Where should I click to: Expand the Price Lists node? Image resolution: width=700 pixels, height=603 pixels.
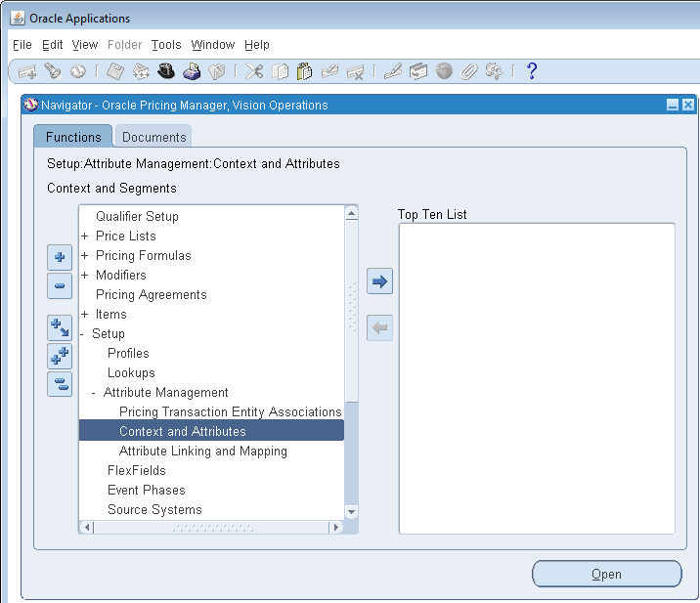tap(85, 236)
